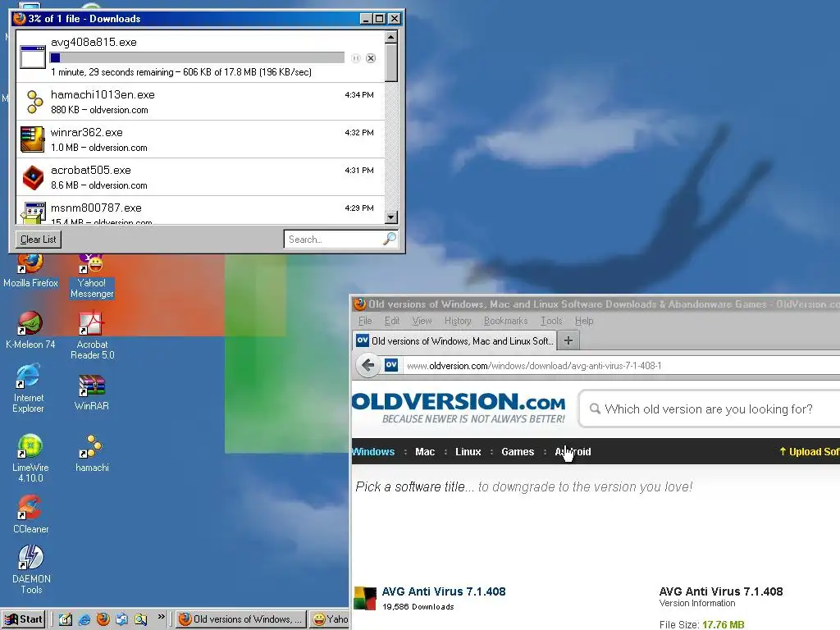Click the Show Desktop Quick Launch icon
840x630 pixels.
66,619
